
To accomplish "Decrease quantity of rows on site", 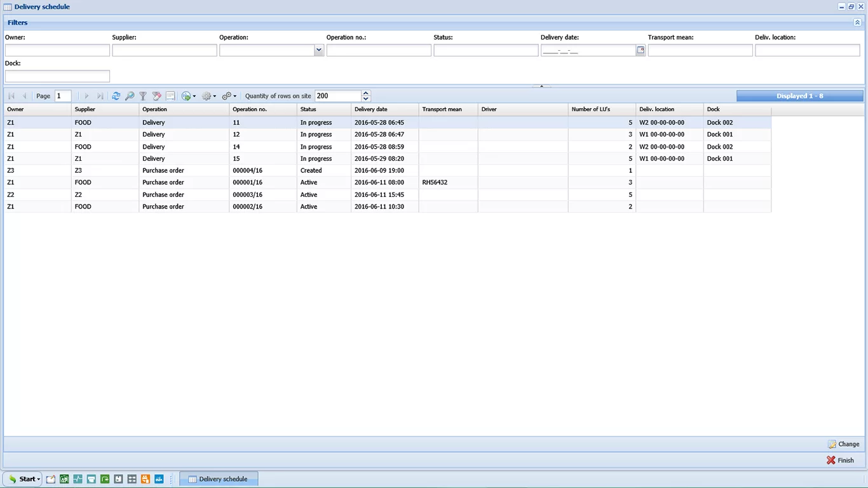I will click(366, 98).
